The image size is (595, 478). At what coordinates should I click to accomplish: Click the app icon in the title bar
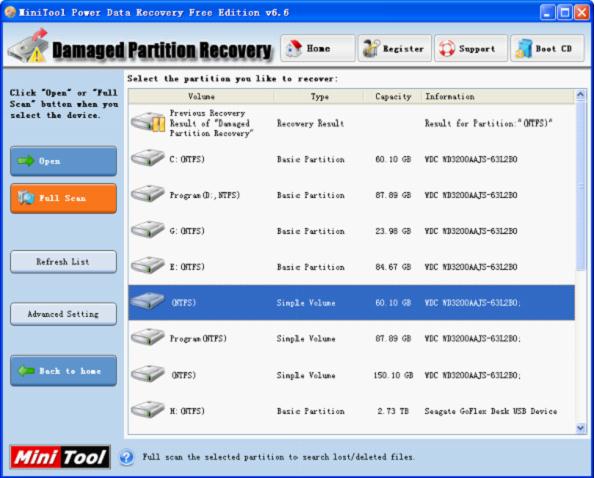[x=10, y=12]
